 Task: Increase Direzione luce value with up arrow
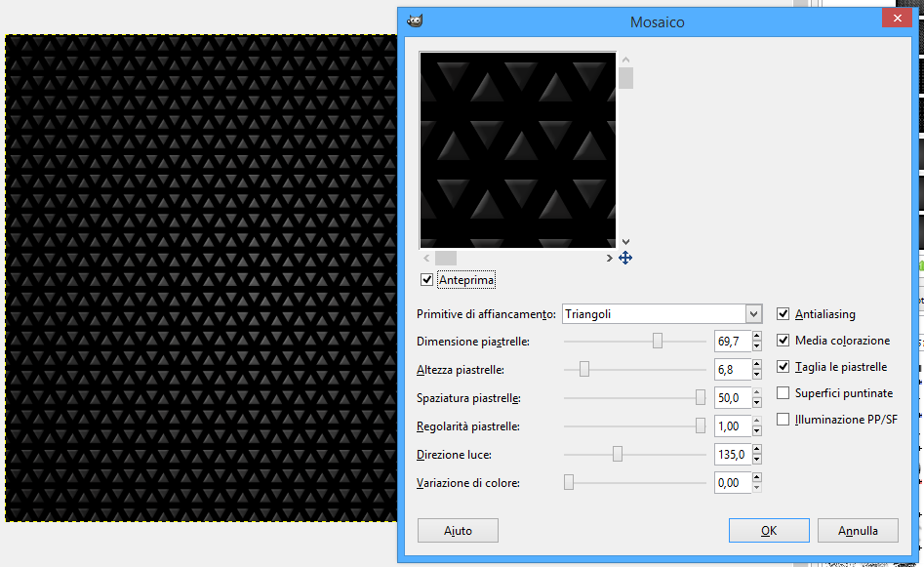click(756, 449)
